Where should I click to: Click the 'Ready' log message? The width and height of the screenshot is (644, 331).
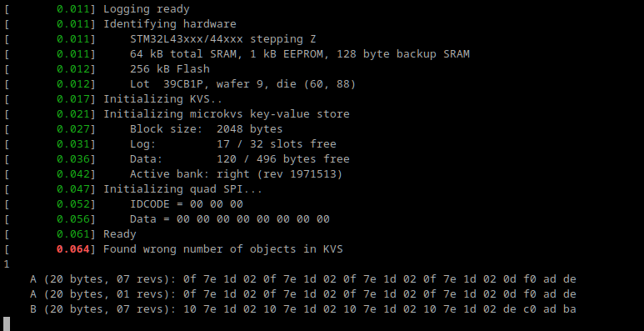[x=119, y=234]
